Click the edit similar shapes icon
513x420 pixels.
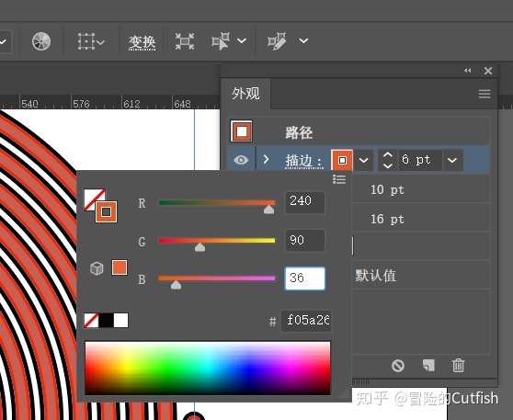tap(277, 41)
